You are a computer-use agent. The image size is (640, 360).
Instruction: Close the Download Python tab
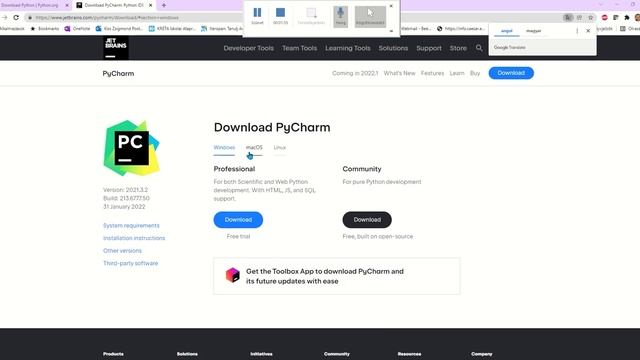(67, 5)
